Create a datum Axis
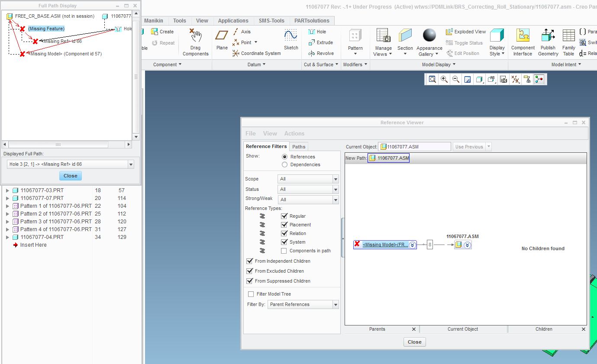Viewport: 597px width, 364px height. click(x=242, y=32)
